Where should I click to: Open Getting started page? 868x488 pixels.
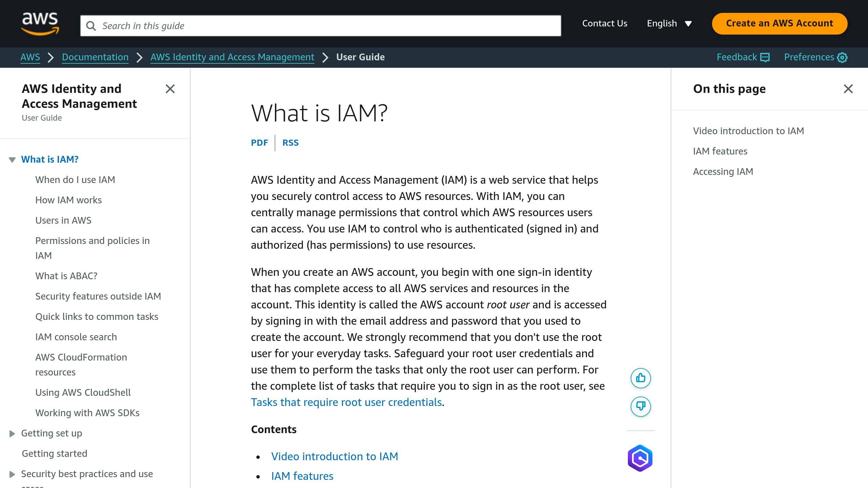(x=55, y=453)
